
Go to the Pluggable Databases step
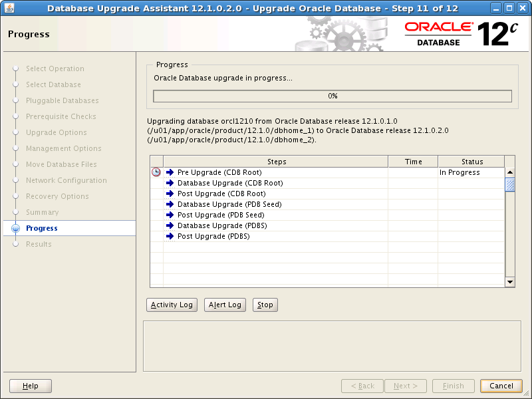[63, 100]
